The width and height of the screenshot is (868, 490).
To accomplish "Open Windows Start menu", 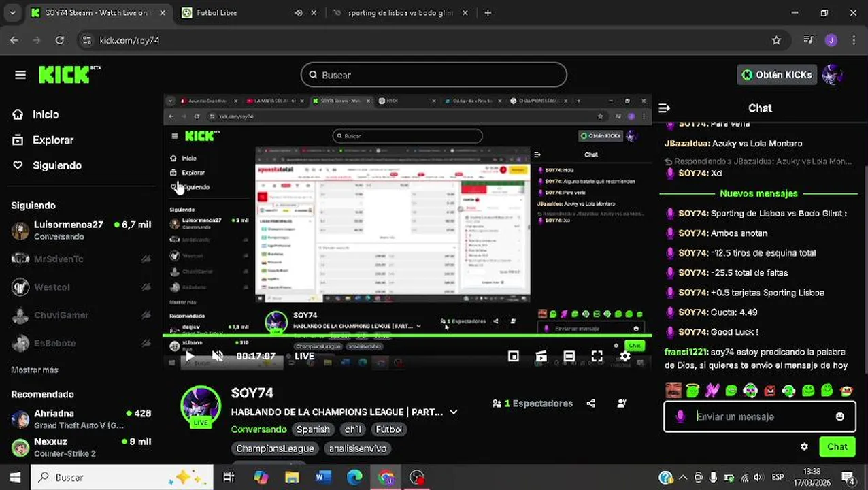I will tap(15, 477).
